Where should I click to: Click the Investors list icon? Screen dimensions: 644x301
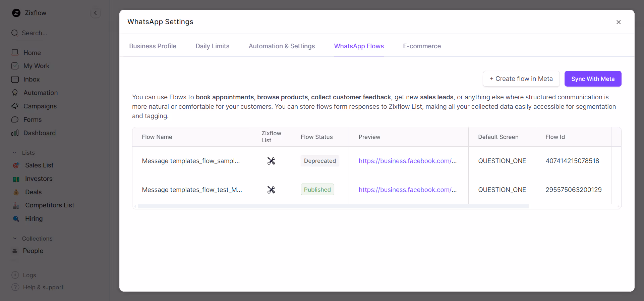pos(16,179)
